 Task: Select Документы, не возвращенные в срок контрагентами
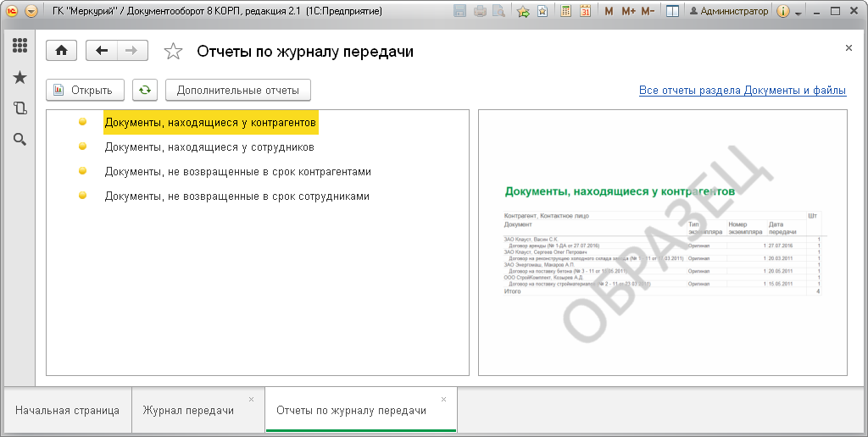[x=237, y=171]
